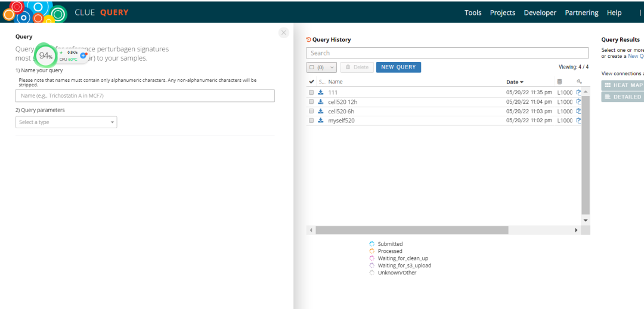Click the Delete button

(x=357, y=67)
